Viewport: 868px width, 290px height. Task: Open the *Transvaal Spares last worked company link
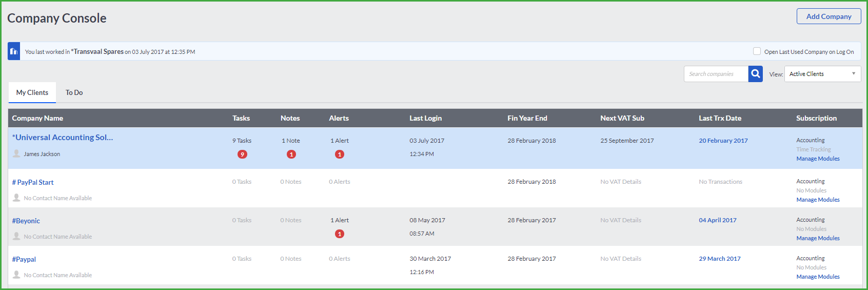click(97, 51)
